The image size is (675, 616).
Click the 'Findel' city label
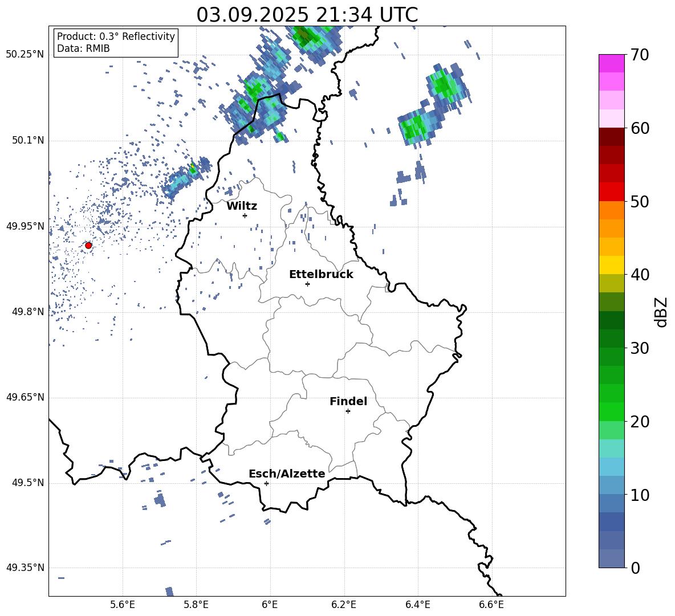coord(348,401)
